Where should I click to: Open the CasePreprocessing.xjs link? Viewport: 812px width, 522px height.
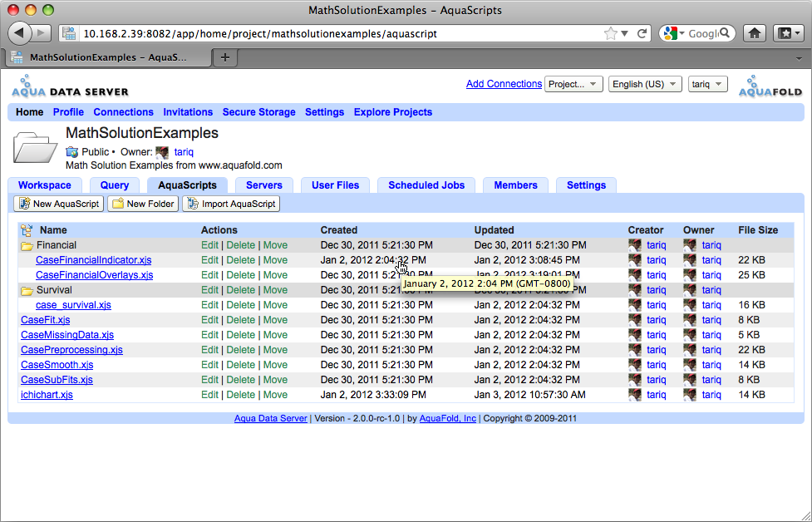point(72,351)
